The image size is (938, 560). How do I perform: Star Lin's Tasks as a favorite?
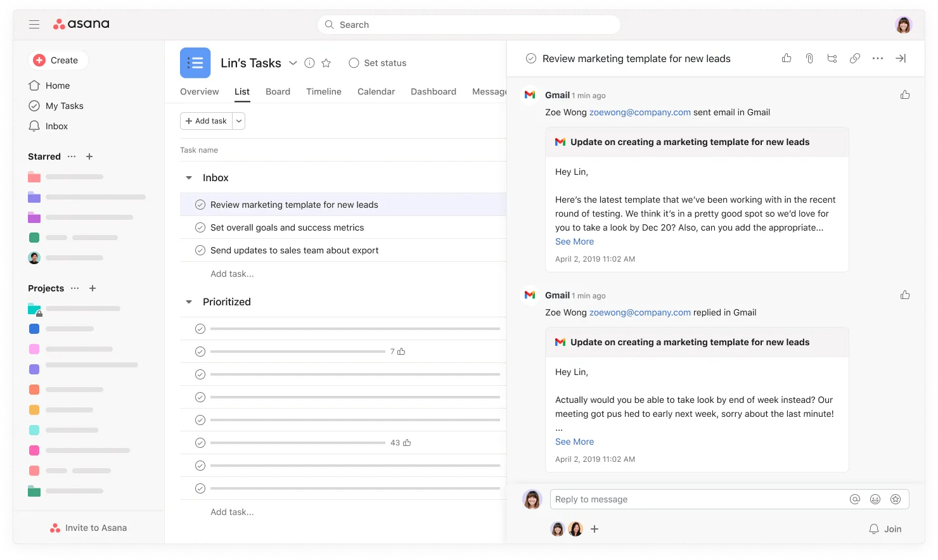click(x=326, y=63)
